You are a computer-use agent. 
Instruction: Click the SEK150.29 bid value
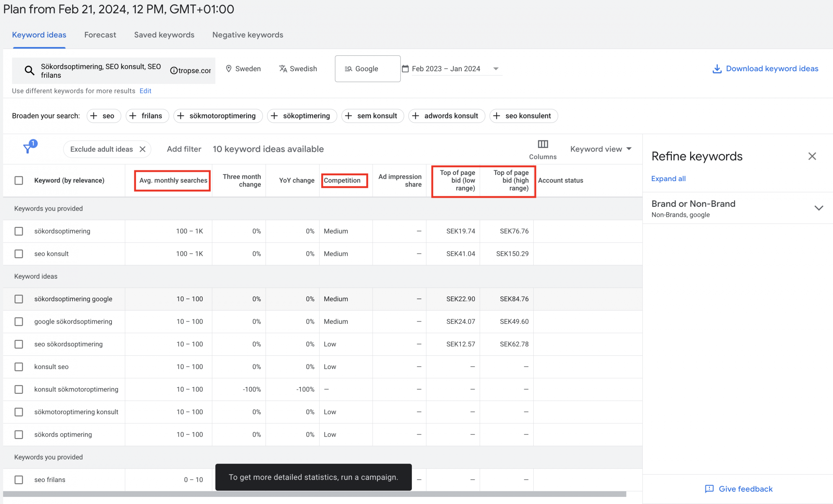[x=512, y=254]
